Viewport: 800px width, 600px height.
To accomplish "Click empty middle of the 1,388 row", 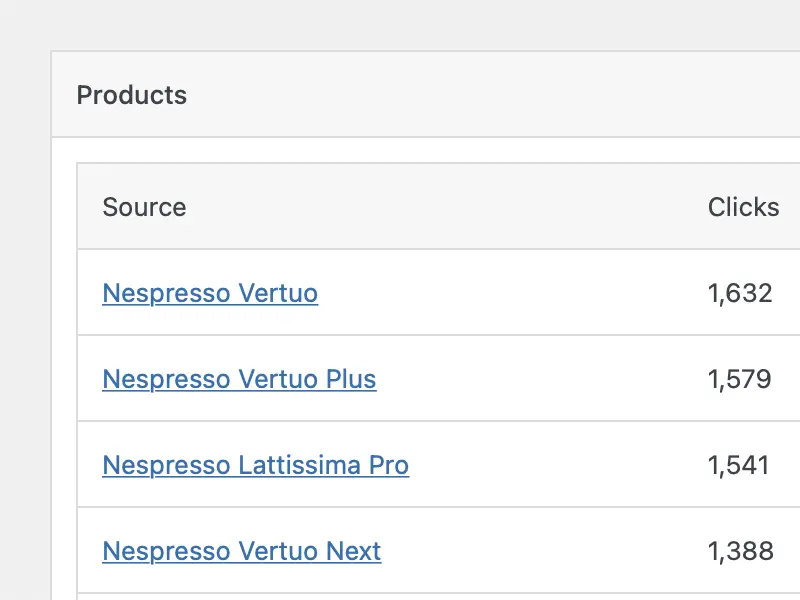I will click(x=543, y=551).
